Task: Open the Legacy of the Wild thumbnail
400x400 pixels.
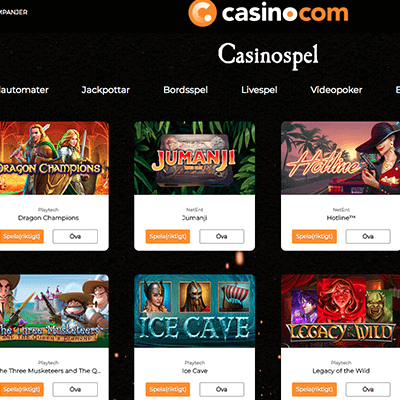Action: coord(340,311)
